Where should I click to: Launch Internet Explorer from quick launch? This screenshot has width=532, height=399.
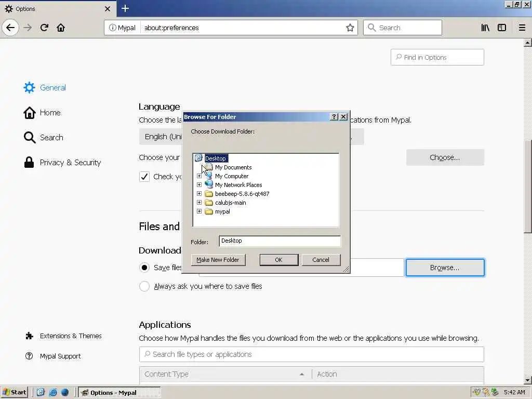(53, 392)
